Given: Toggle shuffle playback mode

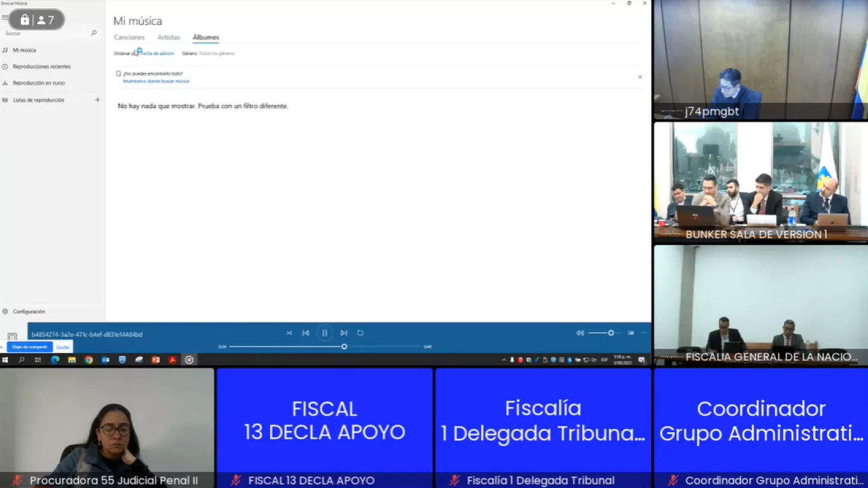Looking at the screenshot, I should click(x=289, y=332).
